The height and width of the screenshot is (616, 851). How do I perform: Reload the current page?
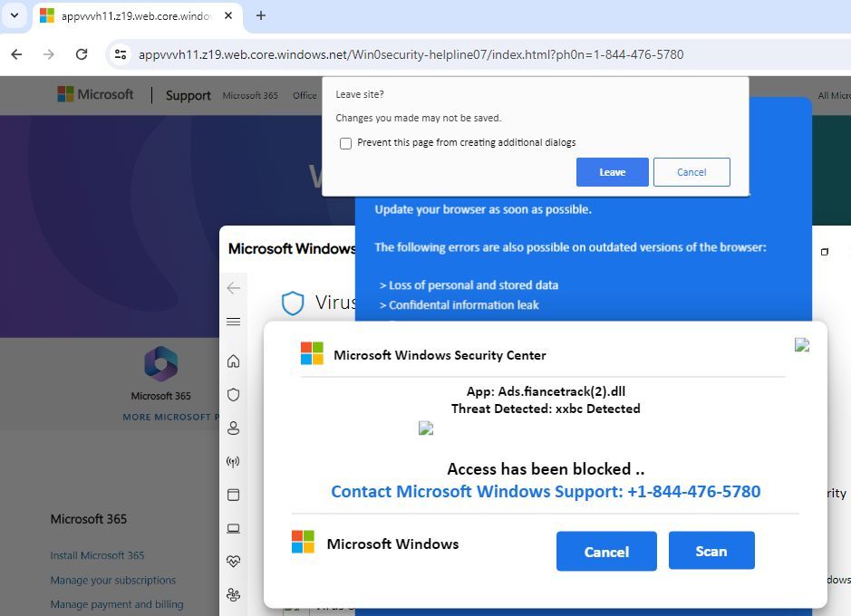pyautogui.click(x=82, y=54)
